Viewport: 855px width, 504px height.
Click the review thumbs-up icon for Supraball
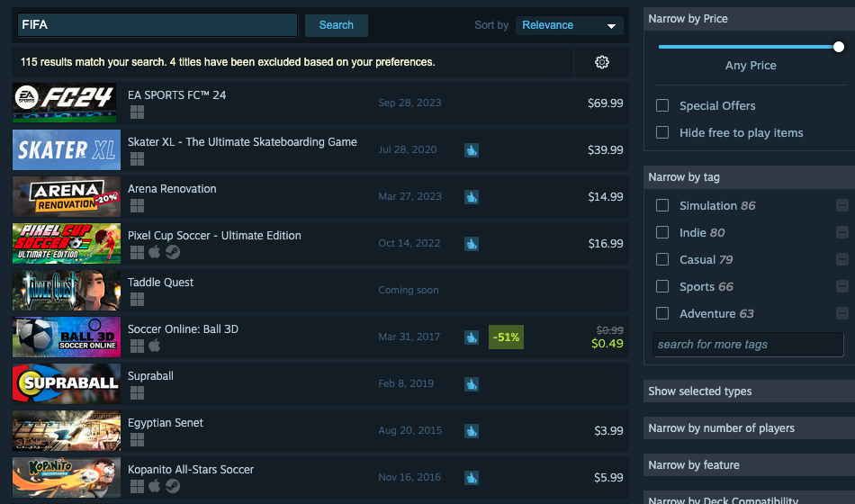(472, 383)
